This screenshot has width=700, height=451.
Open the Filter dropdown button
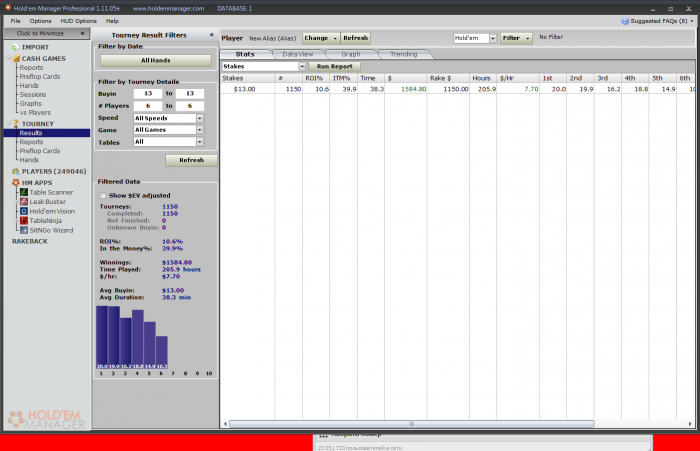(x=516, y=38)
